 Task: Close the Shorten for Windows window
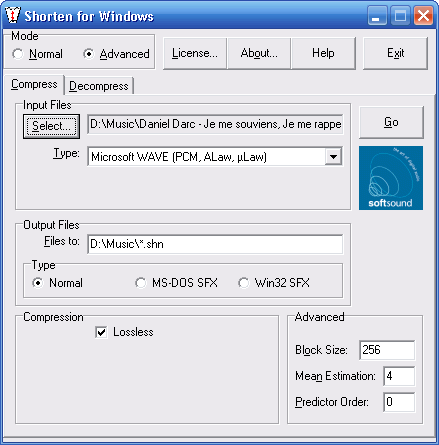coord(423,16)
